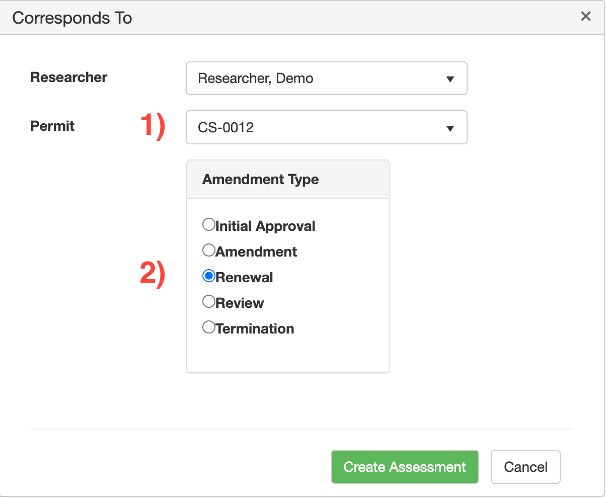Click the green Create Assessment button
The width and height of the screenshot is (606, 498).
point(405,467)
